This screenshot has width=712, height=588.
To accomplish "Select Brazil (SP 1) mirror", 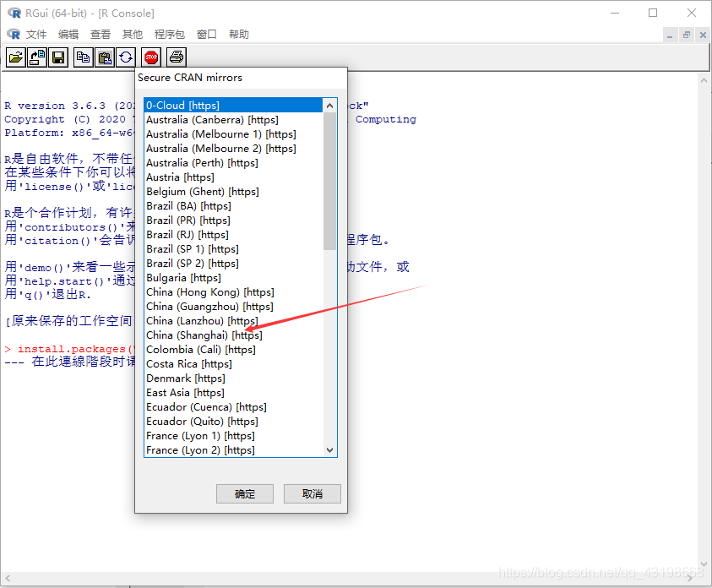I will tap(233, 249).
